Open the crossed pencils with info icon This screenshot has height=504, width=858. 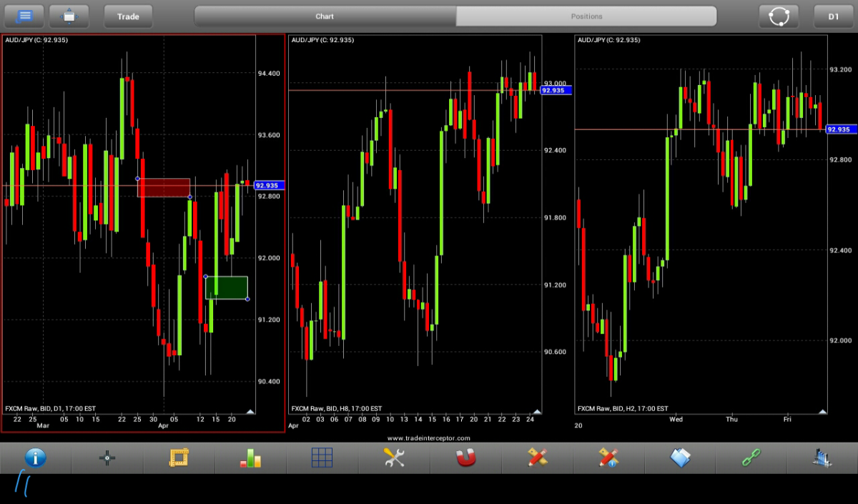608,458
